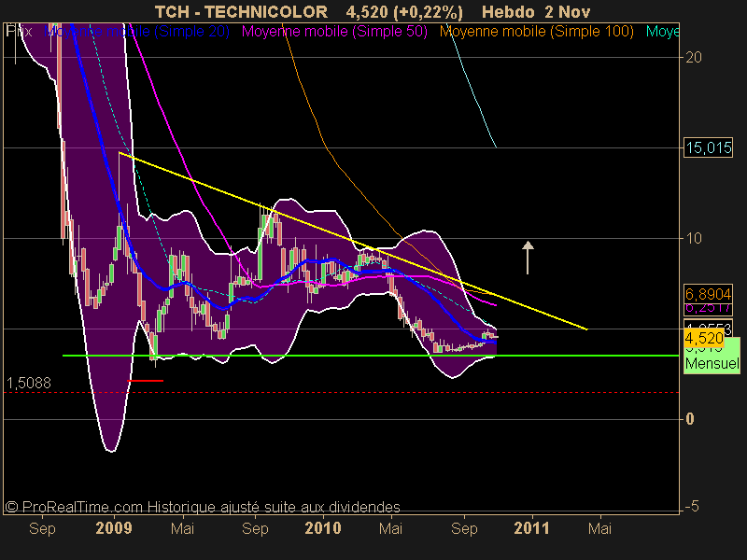
Task: Click the 2 Nov date in title
Action: click(x=568, y=11)
